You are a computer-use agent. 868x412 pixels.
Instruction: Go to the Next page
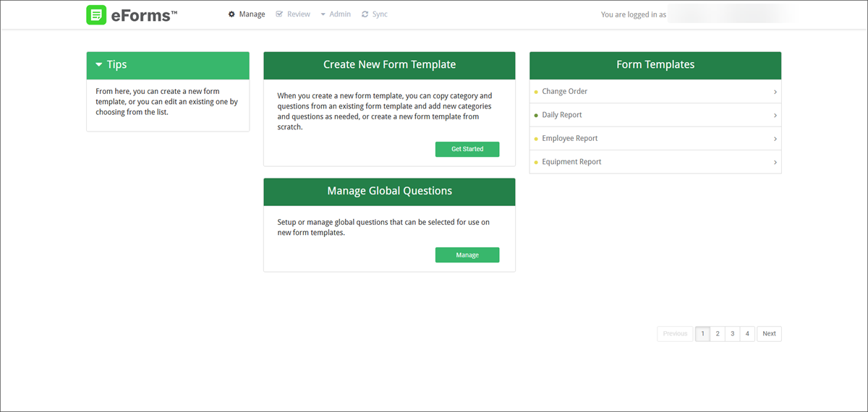[x=769, y=334]
